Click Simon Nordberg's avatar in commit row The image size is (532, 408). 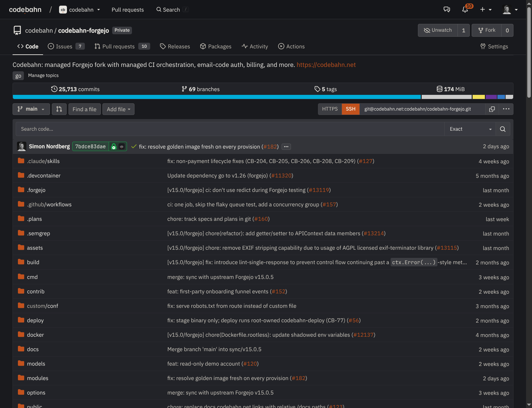point(22,146)
